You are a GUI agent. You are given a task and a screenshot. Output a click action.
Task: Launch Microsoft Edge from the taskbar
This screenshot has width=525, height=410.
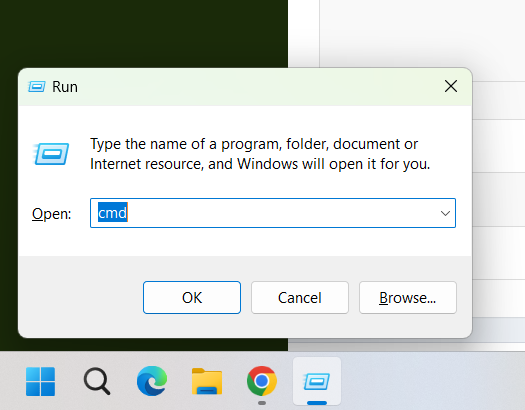(x=152, y=381)
